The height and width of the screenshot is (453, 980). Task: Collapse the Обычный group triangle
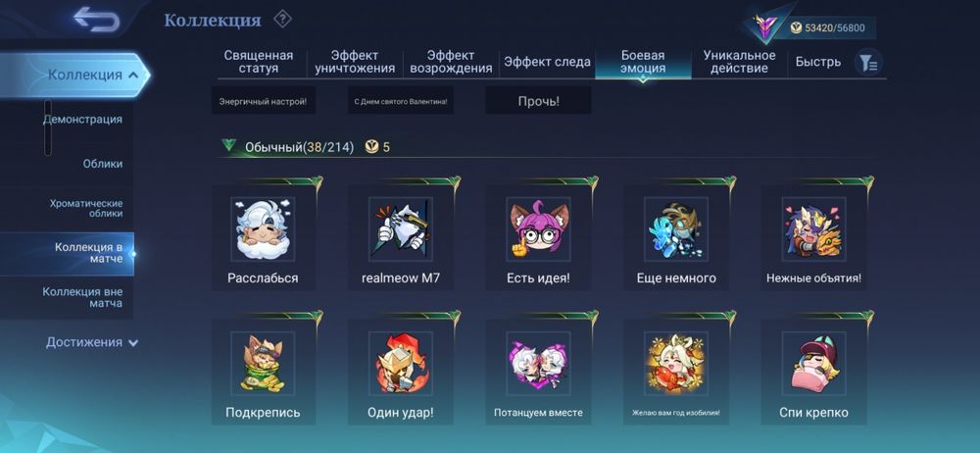click(x=228, y=146)
